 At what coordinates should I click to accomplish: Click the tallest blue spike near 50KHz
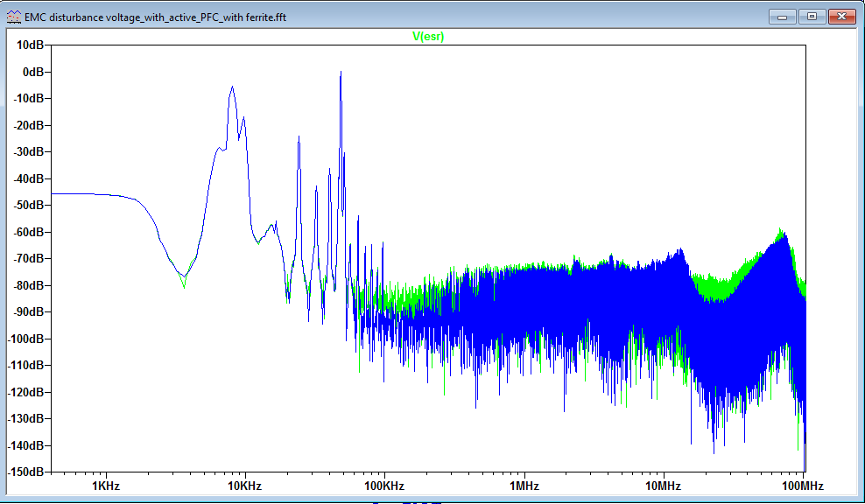coord(341,73)
